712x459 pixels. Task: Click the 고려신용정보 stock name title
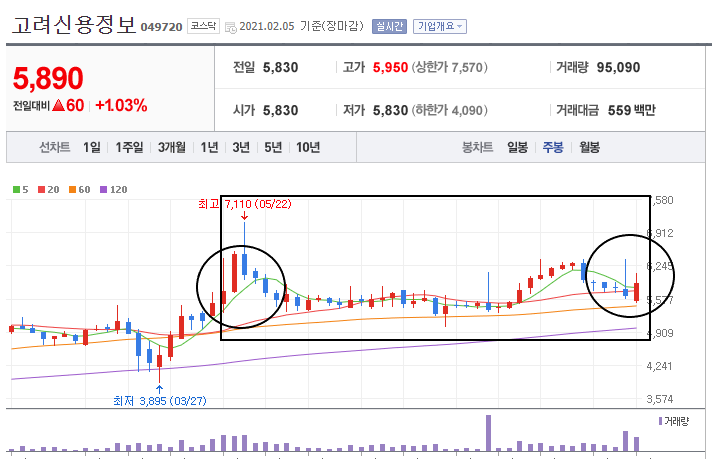(74, 25)
